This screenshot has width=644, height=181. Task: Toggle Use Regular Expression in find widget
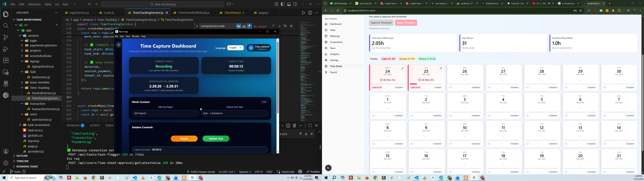[x=249, y=26]
